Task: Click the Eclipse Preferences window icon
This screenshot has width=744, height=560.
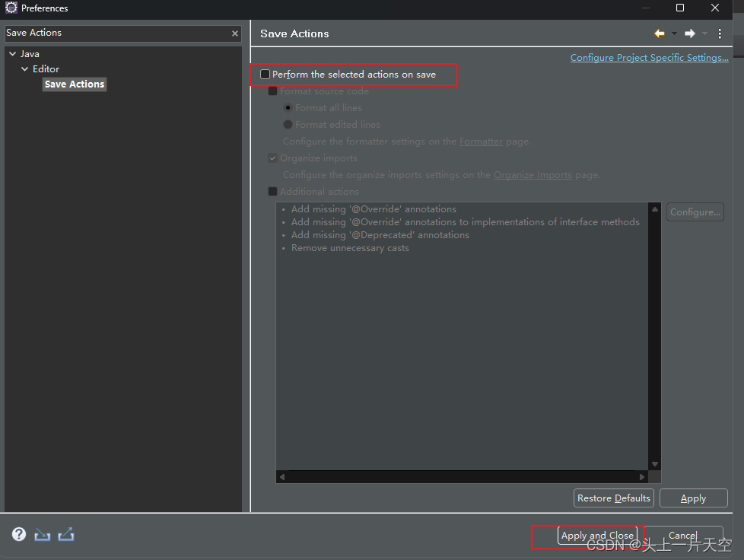Action: tap(11, 8)
